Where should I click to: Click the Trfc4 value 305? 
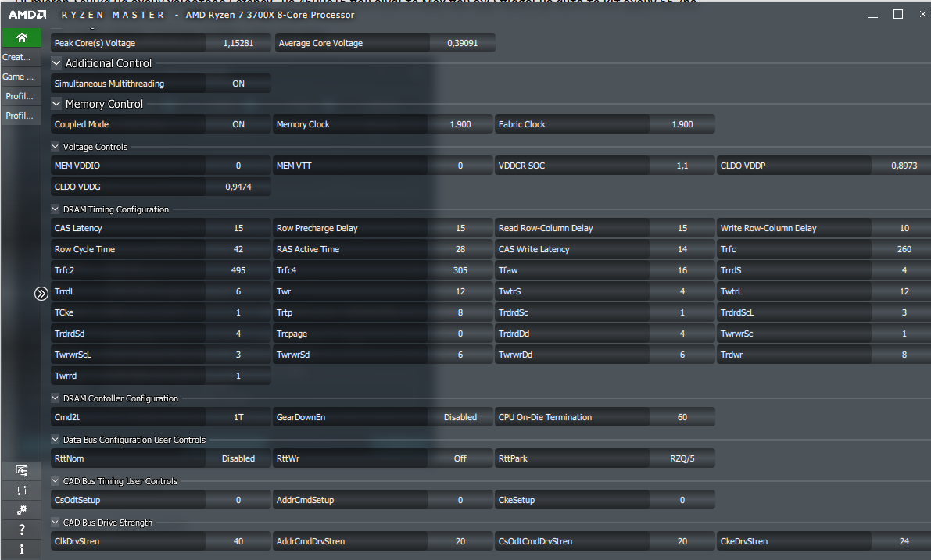460,270
